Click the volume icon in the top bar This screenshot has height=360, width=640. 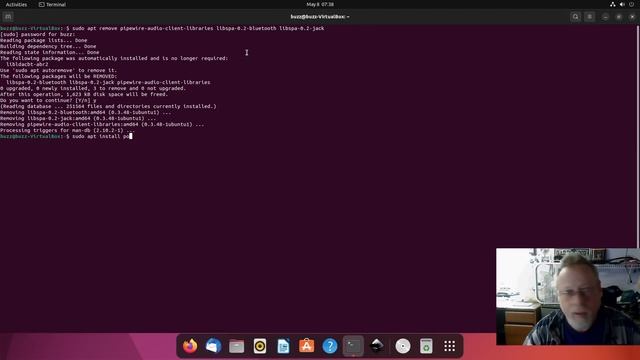pyautogui.click(x=622, y=4)
